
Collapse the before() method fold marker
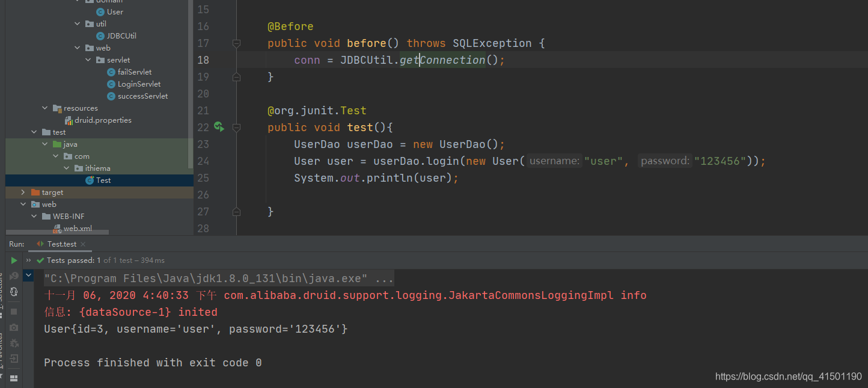[236, 43]
